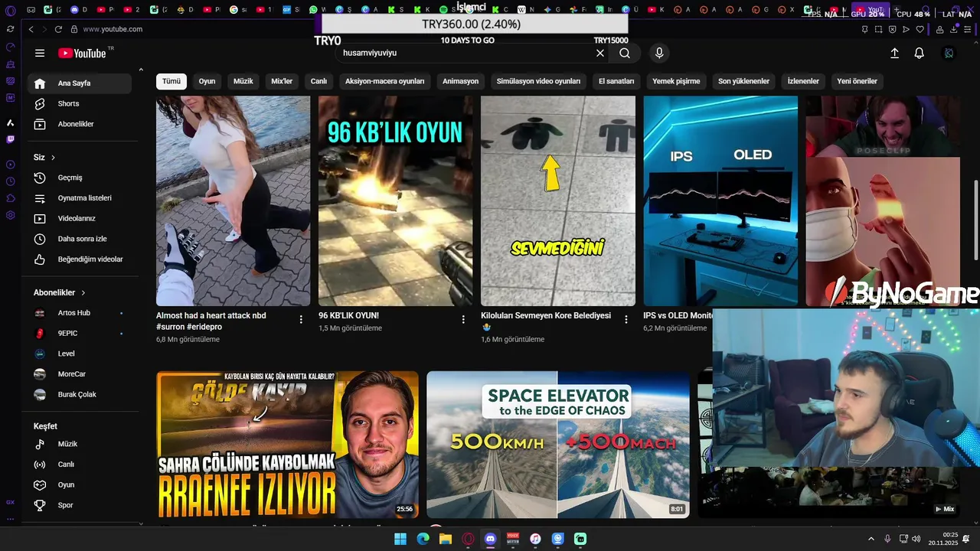
Task: Open Oyun under Keşfet
Action: [80, 484]
